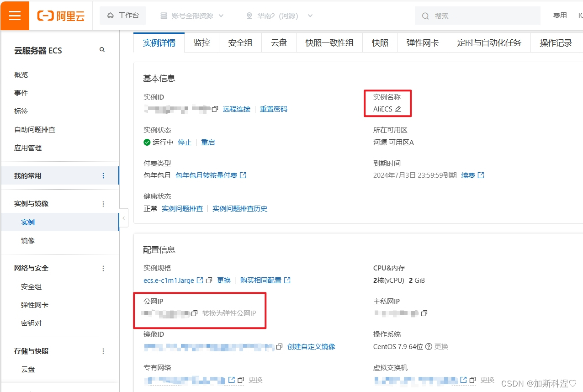
Task: Copy the public IP address icon
Action: pyautogui.click(x=194, y=313)
